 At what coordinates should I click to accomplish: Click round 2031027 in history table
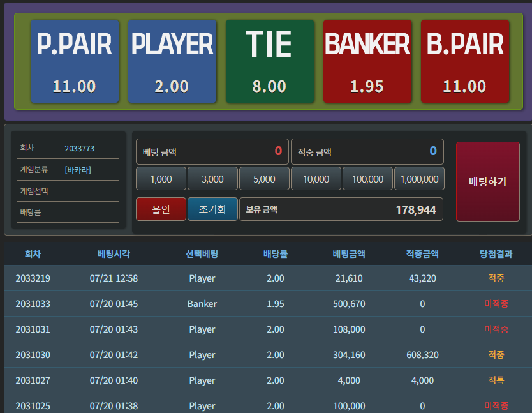click(33, 380)
